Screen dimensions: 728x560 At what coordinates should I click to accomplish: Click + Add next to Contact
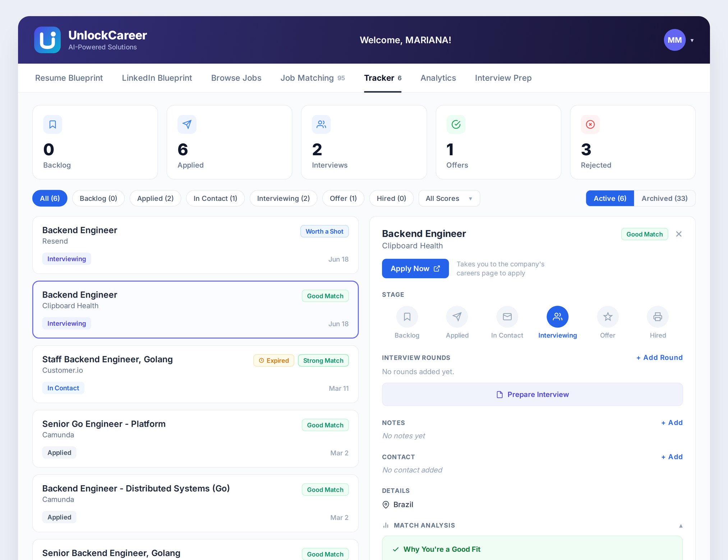(x=672, y=457)
